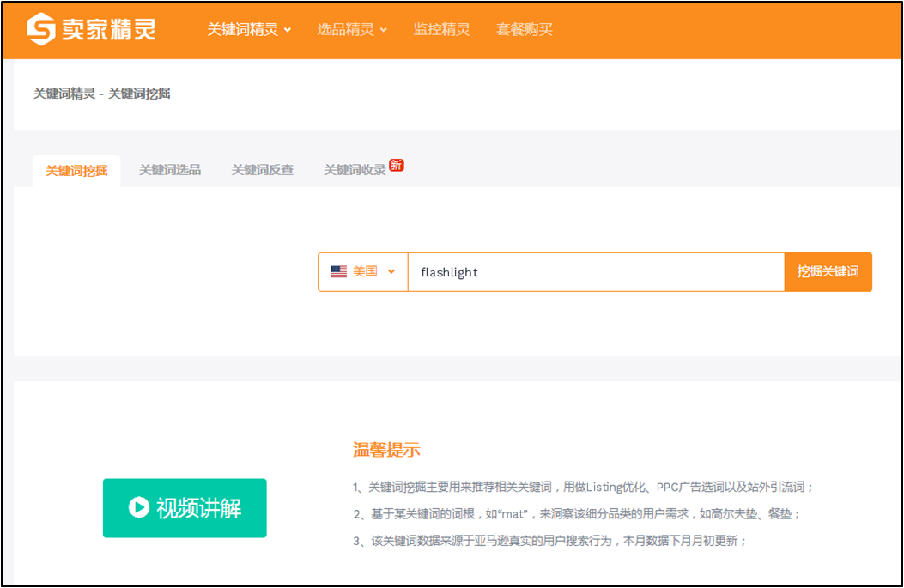Select the 关键词挖掘 tab
Image resolution: width=904 pixels, height=588 pixels.
[x=76, y=170]
